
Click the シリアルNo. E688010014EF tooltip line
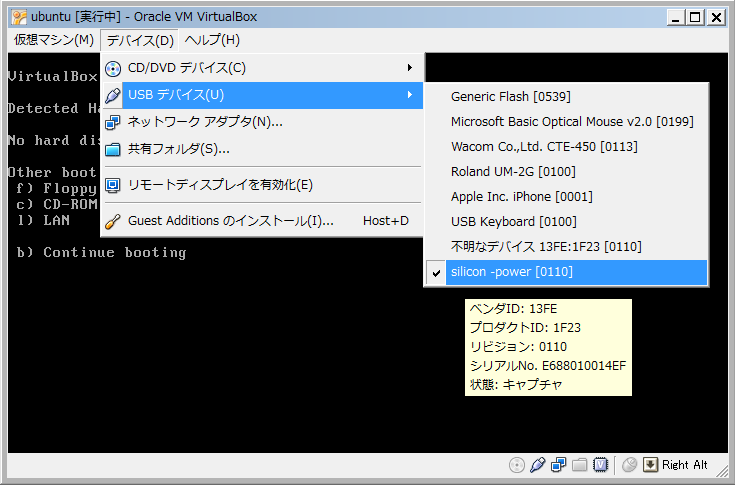click(548, 366)
